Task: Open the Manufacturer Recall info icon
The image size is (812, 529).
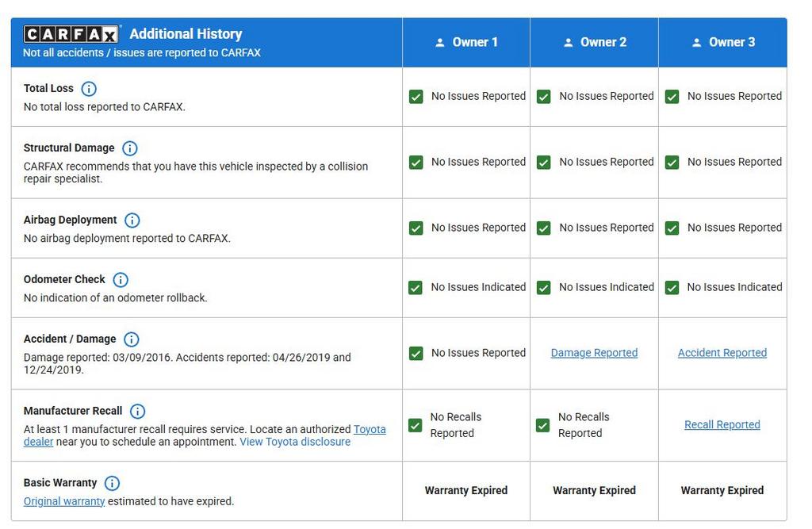Action: tap(137, 412)
